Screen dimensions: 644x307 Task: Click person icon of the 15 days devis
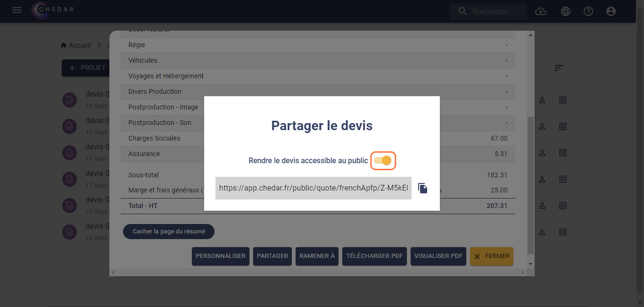tap(542, 100)
